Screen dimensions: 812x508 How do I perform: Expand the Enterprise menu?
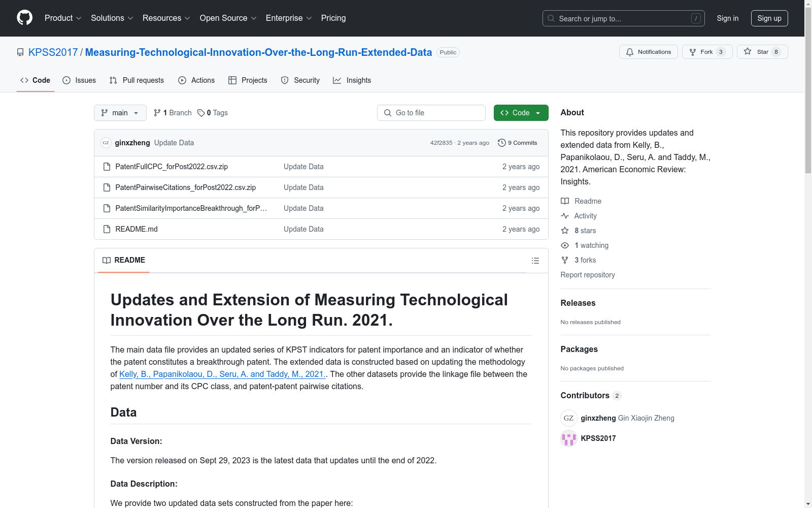pyautogui.click(x=289, y=18)
